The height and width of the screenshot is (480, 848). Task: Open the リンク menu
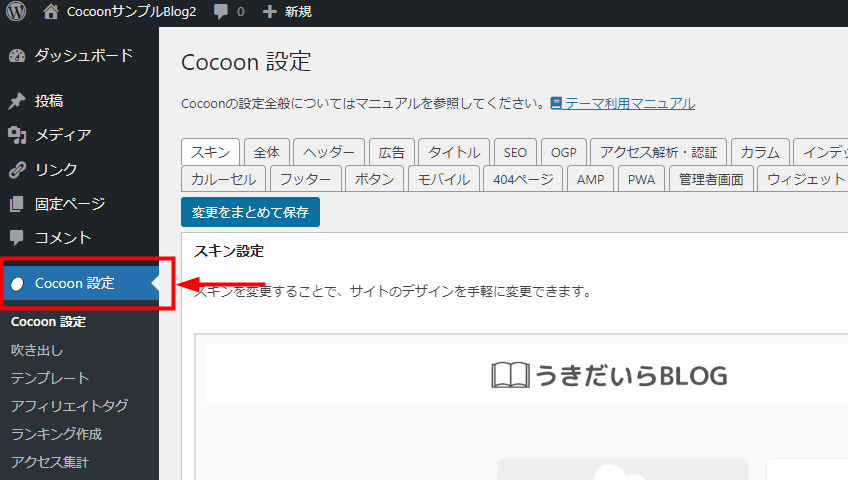tap(56, 170)
